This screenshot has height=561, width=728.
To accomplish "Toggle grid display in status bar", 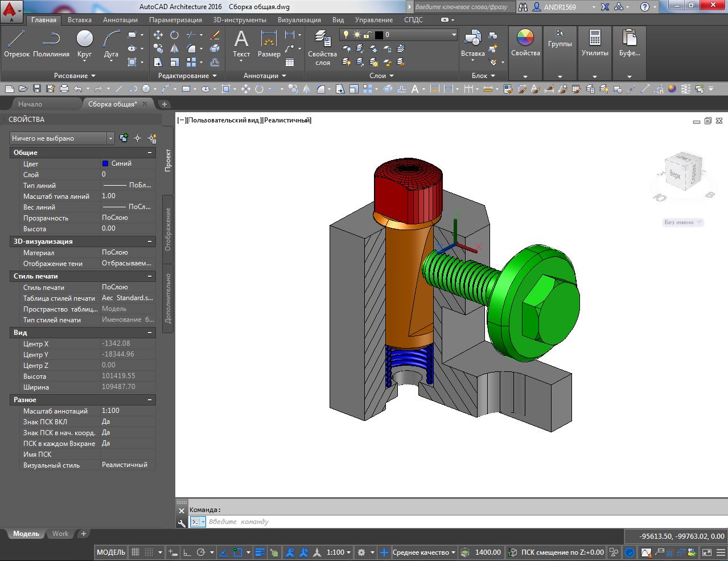I will click(x=135, y=552).
